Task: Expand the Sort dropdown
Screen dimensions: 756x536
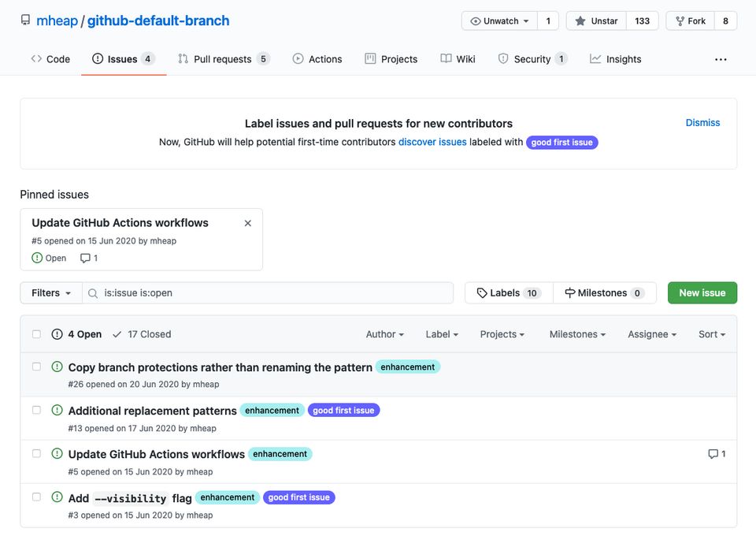Action: pos(712,334)
